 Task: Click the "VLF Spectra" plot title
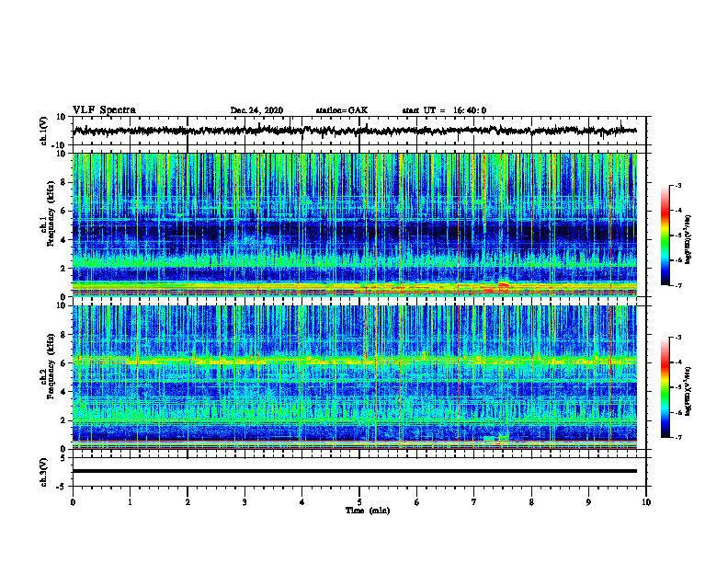[x=104, y=110]
